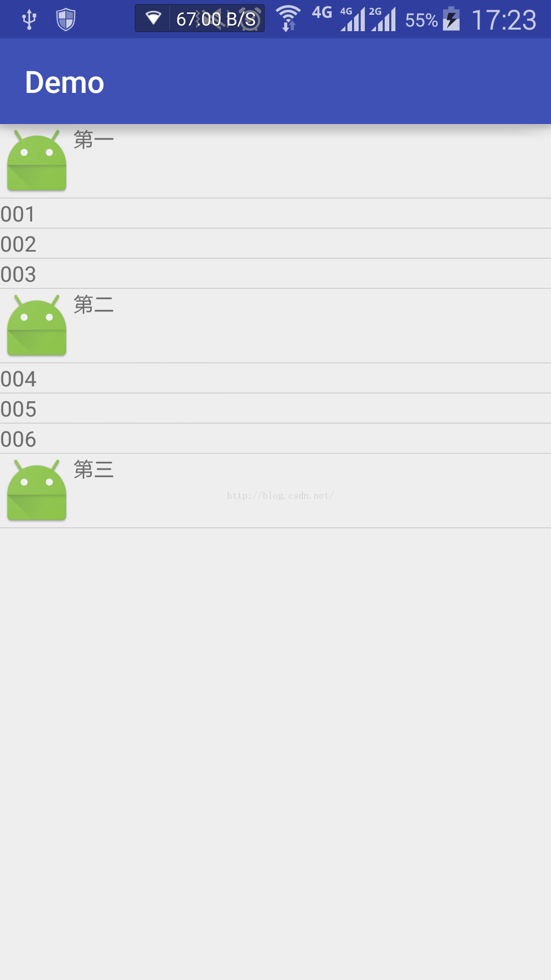This screenshot has height=980, width=551.
Task: Select list item 004
Action: click(x=275, y=378)
